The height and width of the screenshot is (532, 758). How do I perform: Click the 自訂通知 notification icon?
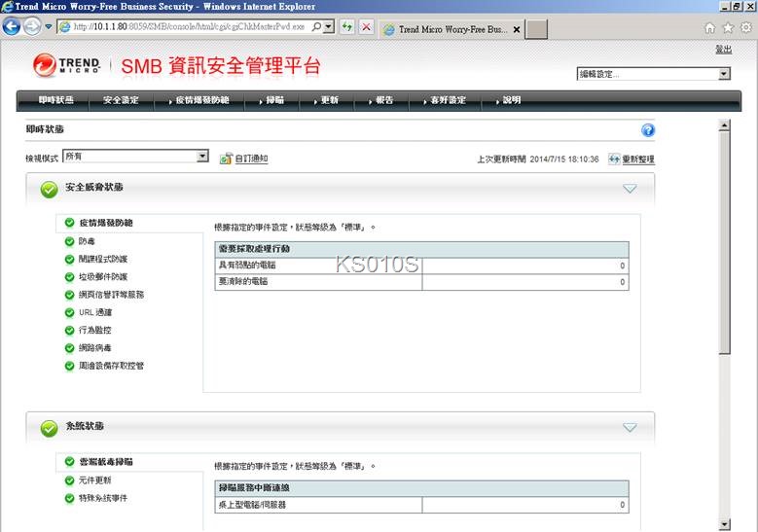pos(226,159)
